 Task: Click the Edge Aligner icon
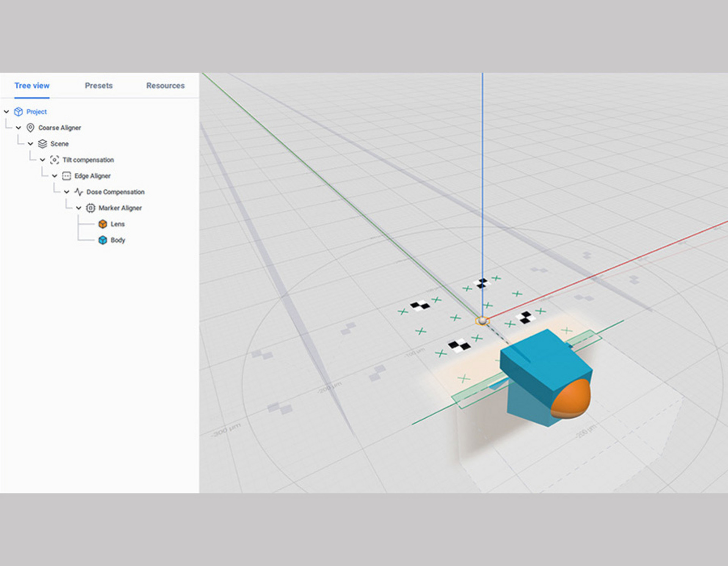pos(66,176)
